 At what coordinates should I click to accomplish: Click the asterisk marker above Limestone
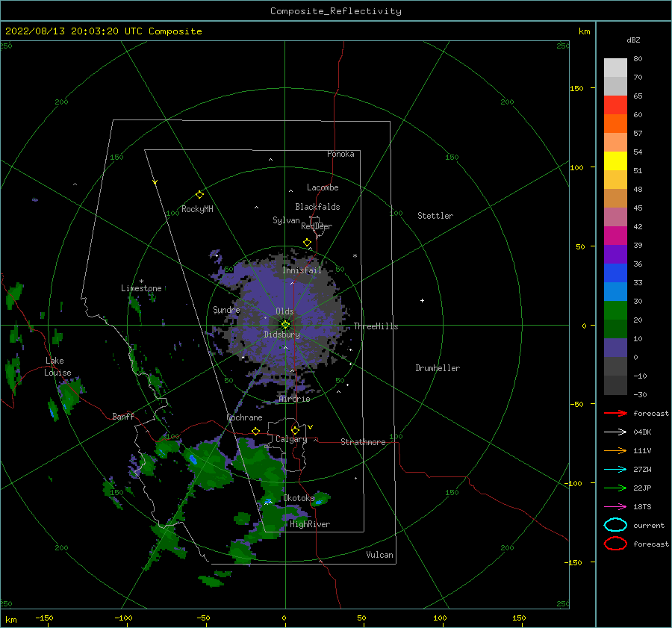coord(141,282)
